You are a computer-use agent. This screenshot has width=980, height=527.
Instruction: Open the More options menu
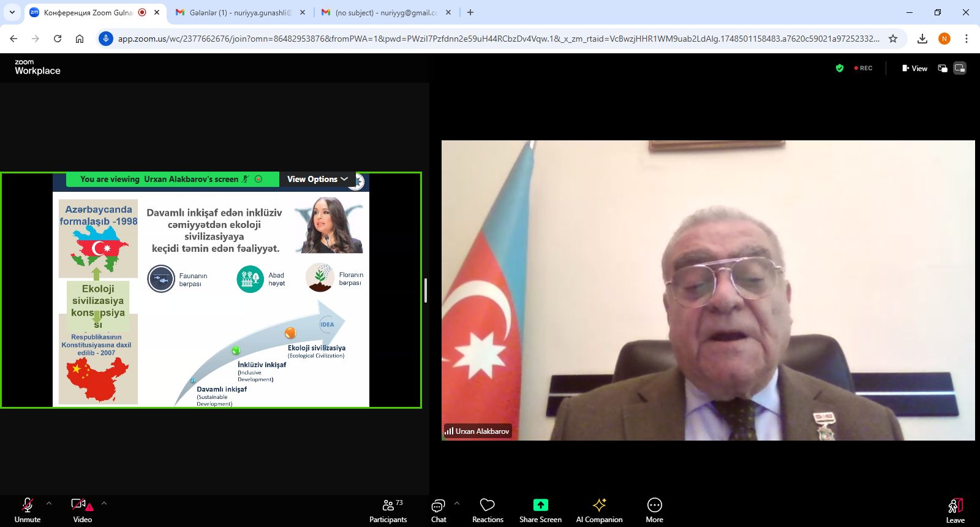654,510
